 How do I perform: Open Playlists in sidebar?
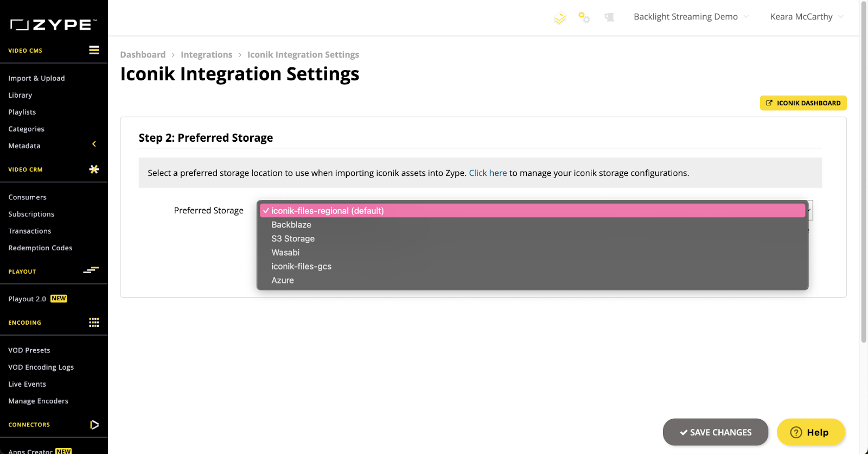point(22,112)
